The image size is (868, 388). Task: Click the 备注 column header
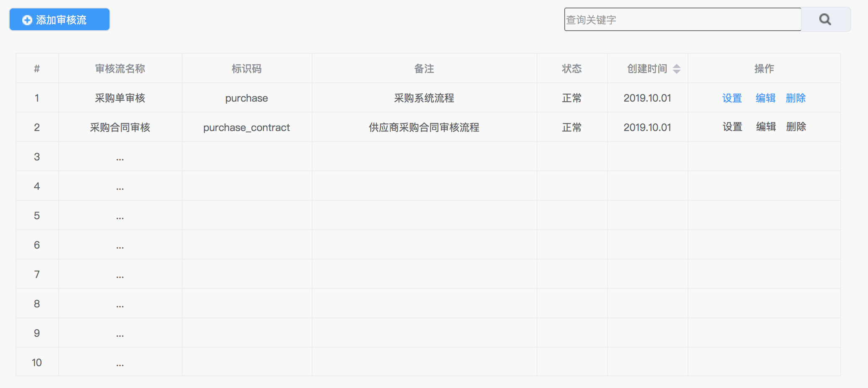[424, 68]
